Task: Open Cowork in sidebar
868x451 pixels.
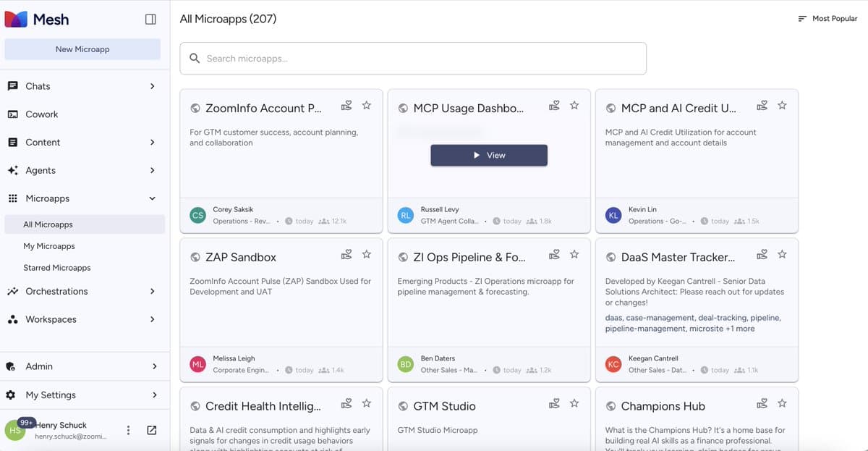Action: tap(41, 114)
